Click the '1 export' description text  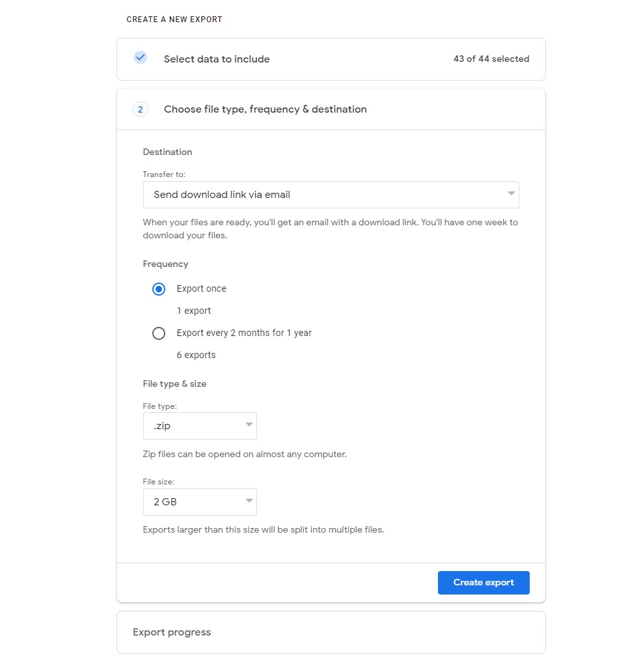(x=194, y=311)
